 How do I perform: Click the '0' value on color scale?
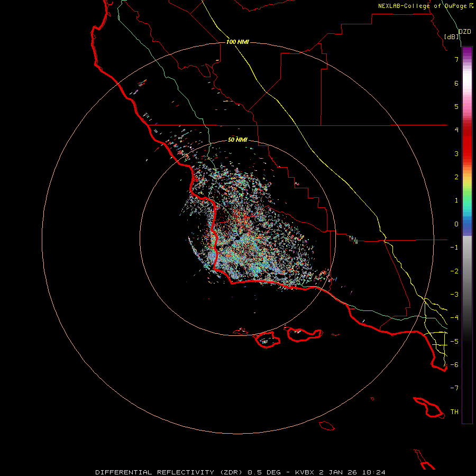click(456, 224)
